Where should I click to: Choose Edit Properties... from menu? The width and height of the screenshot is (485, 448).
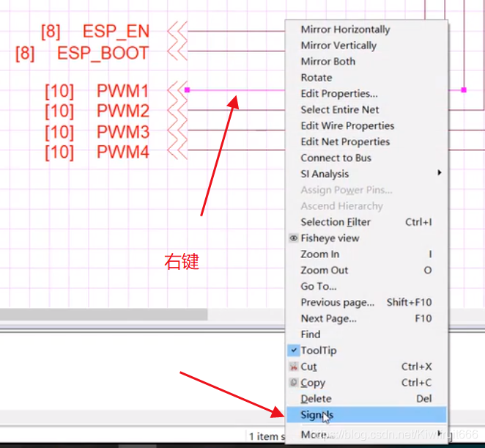[x=338, y=94]
